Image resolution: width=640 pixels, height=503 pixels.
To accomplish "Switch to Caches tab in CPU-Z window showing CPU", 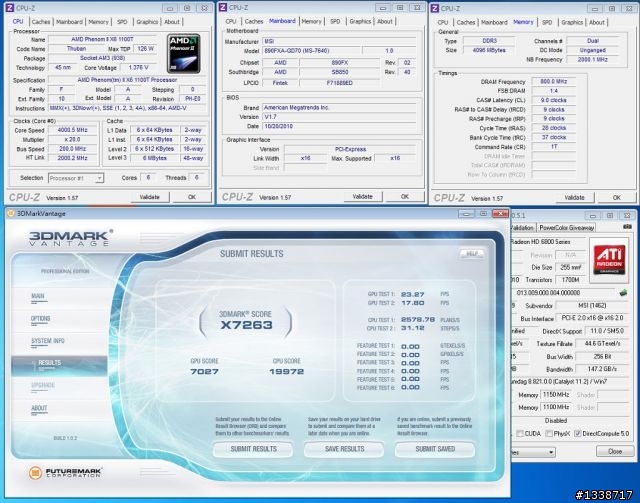I will (41, 22).
